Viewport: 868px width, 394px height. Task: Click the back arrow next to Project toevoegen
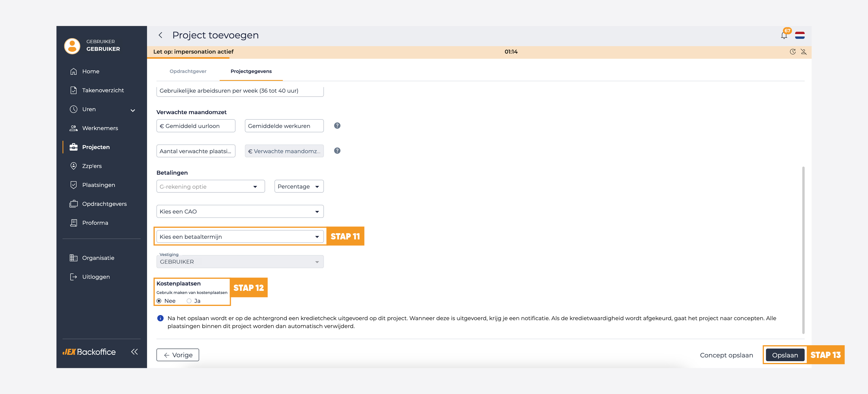[x=160, y=35]
